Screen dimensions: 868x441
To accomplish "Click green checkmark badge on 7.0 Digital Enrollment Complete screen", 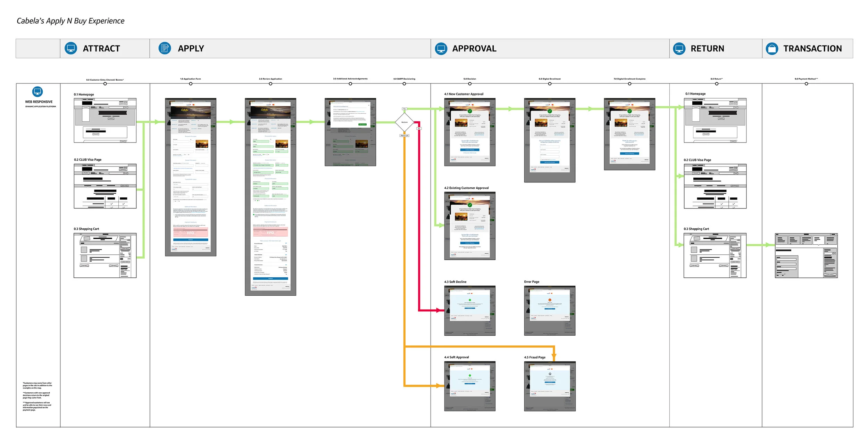I will [x=629, y=111].
